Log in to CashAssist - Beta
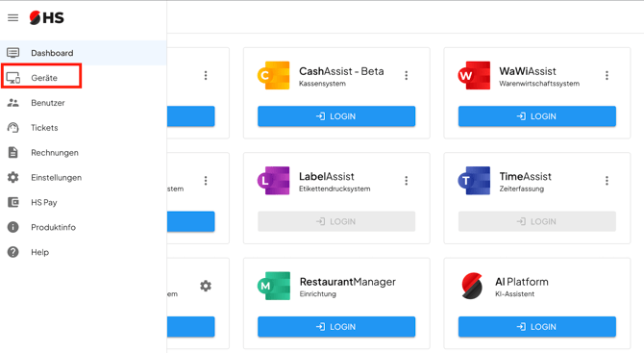 336,116
